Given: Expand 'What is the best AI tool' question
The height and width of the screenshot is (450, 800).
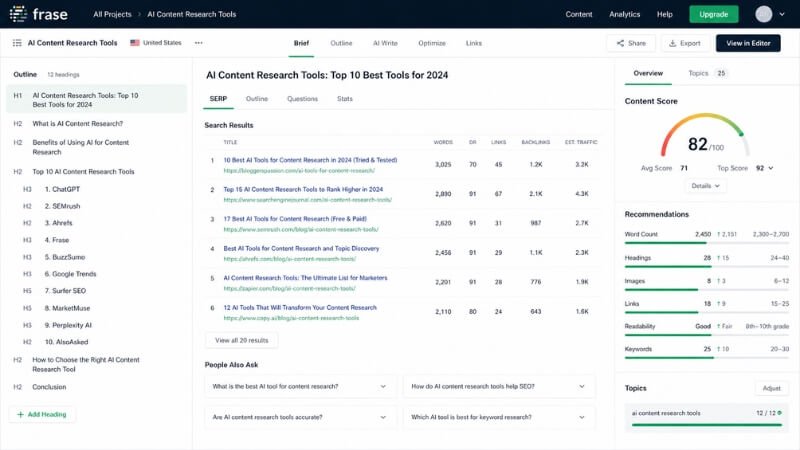Looking at the screenshot, I should pyautogui.click(x=299, y=387).
